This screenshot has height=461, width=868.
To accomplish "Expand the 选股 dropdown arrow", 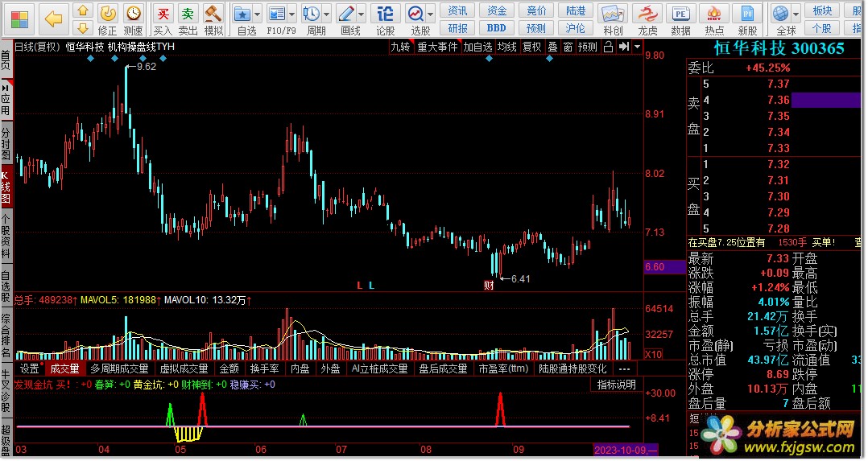I will [x=431, y=14].
